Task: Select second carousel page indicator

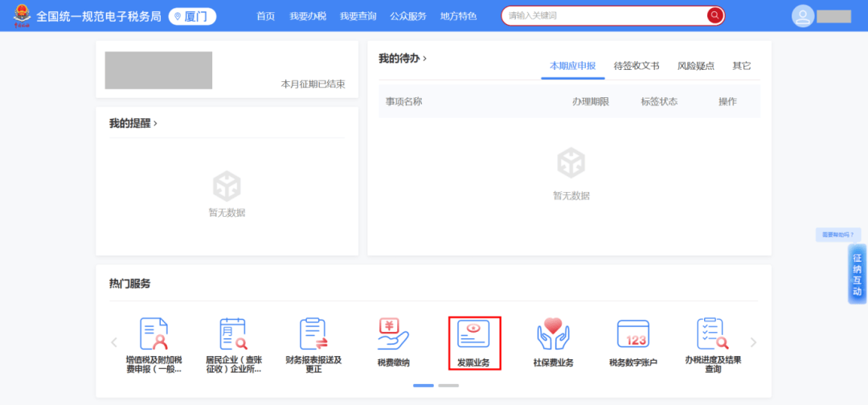Action: point(448,386)
